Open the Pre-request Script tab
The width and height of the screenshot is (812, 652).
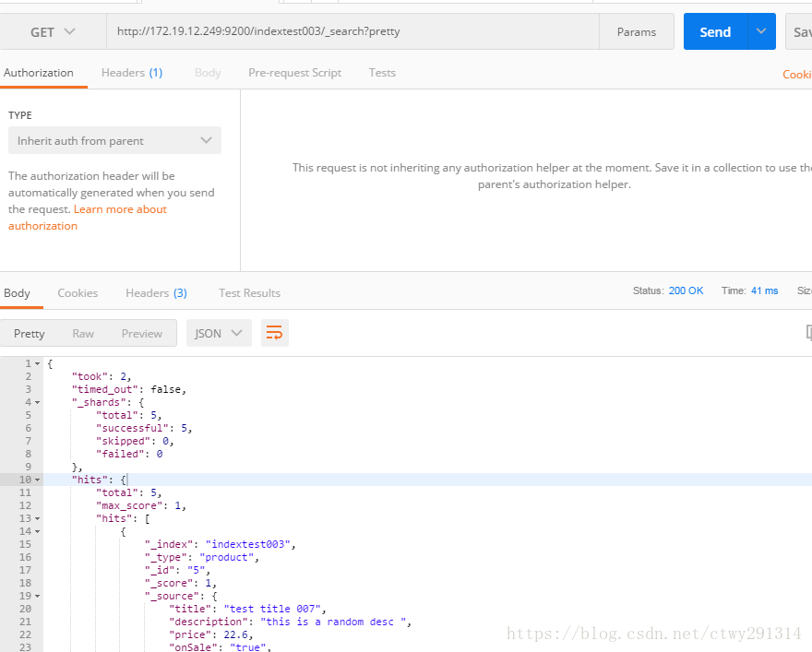(x=294, y=73)
